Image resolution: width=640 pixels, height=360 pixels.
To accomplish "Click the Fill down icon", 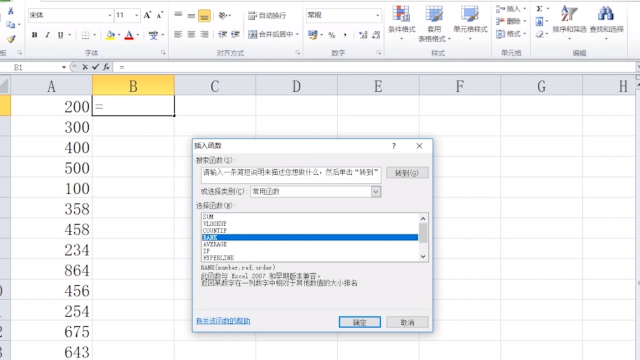I will click(539, 21).
